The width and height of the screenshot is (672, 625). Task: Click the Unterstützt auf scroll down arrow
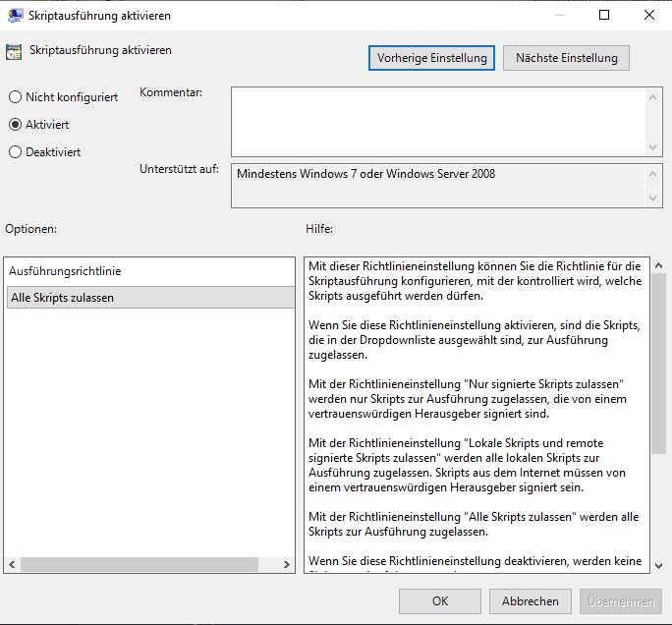click(x=654, y=199)
